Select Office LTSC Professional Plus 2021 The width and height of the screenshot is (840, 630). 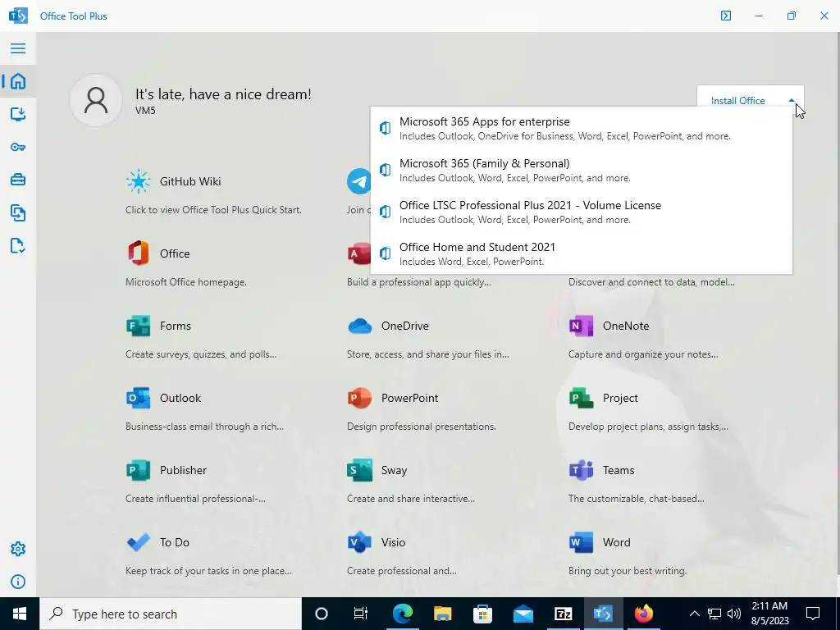point(582,212)
